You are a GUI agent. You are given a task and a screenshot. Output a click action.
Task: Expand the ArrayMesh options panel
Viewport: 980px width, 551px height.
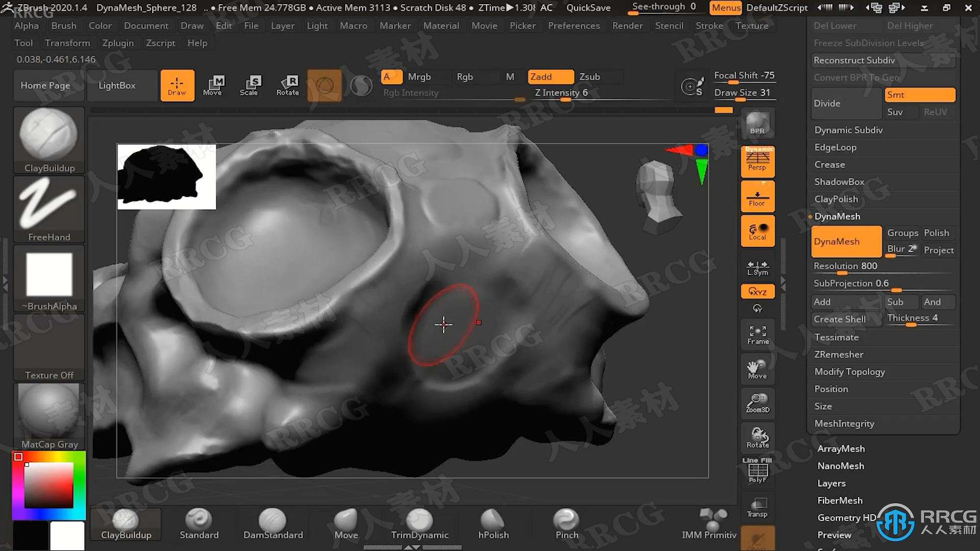click(840, 448)
